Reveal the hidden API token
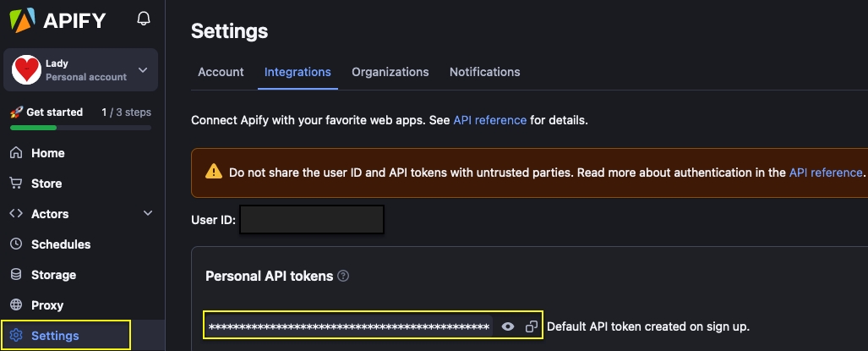Image resolution: width=868 pixels, height=351 pixels. (508, 326)
